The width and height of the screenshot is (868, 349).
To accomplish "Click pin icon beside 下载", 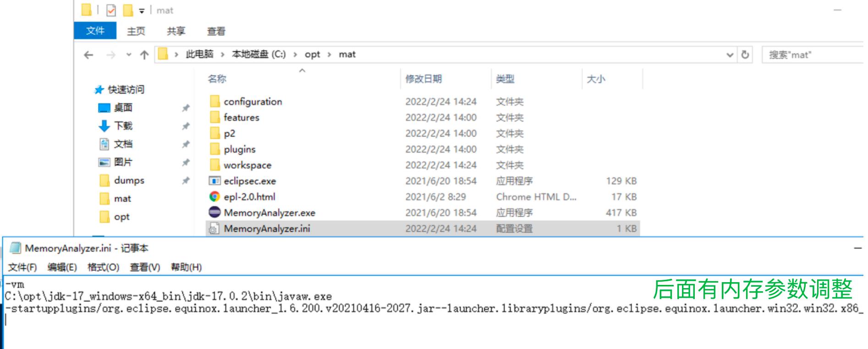I will point(186,126).
